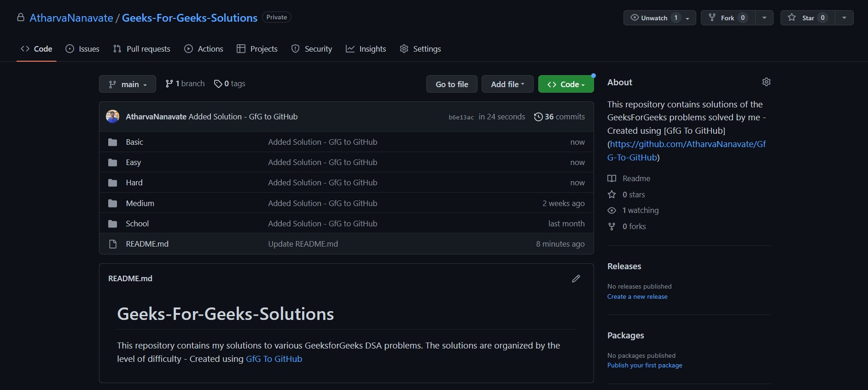Screen dimensions: 868x390
Task: Expand the Add file dropdown
Action: pyautogui.click(x=507, y=84)
